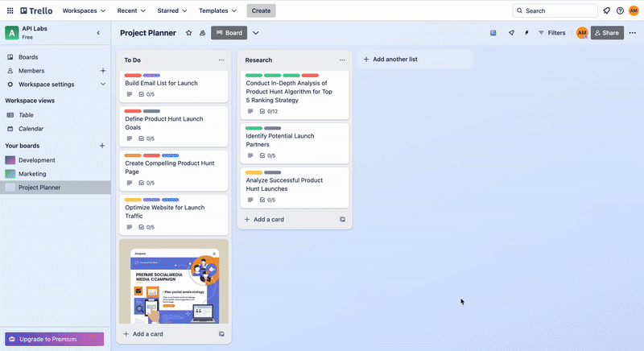
Task: Click the automation lightning bolt icon
Action: pos(526,33)
